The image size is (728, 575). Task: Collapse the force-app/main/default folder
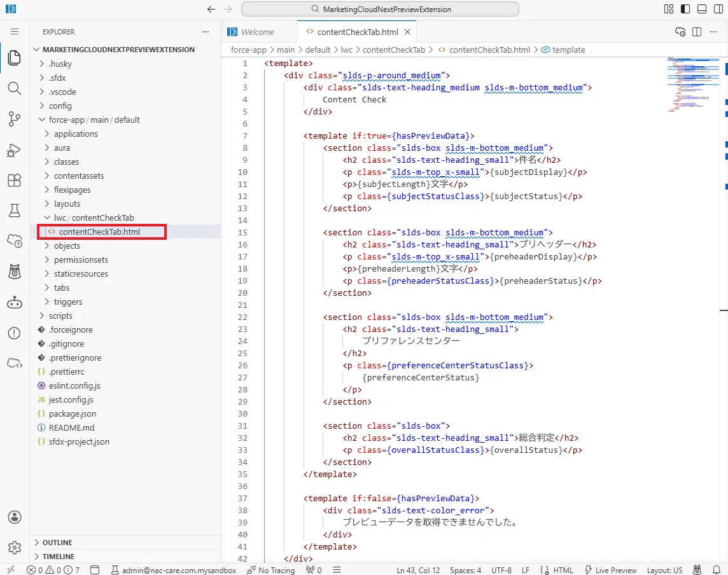(125, 120)
